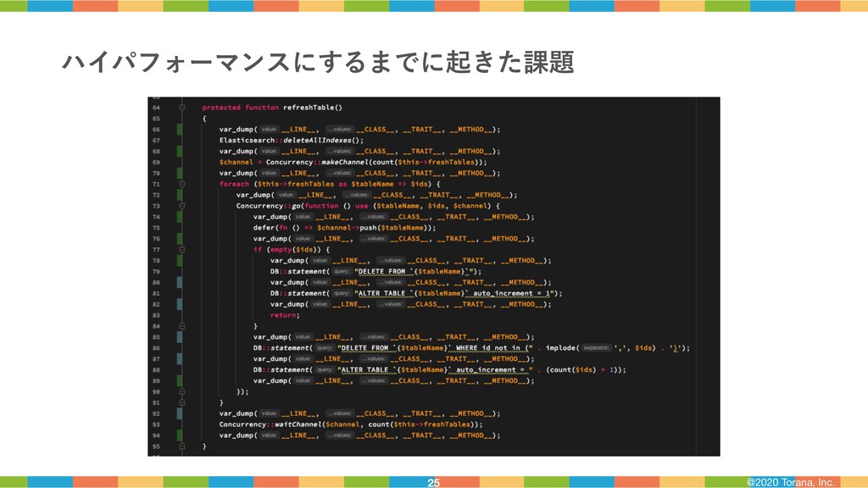The image size is (868, 488).
Task: Click the foreach keyword on line 71
Action: (x=234, y=184)
